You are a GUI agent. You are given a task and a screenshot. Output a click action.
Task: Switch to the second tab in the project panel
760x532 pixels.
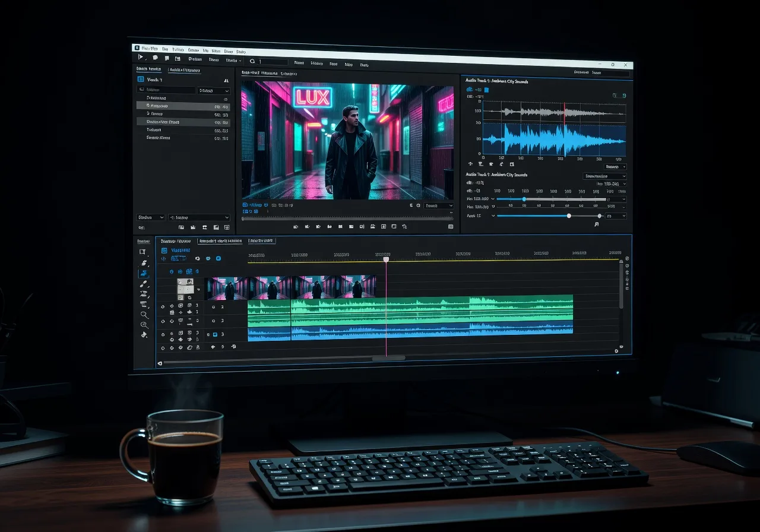pos(184,70)
